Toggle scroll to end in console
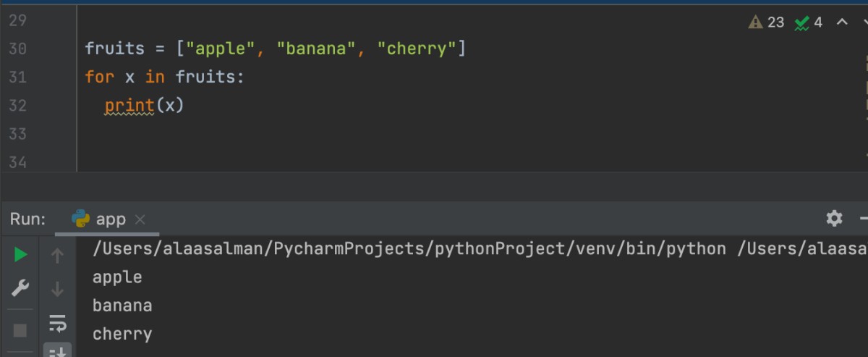This screenshot has height=357, width=868. [x=58, y=351]
